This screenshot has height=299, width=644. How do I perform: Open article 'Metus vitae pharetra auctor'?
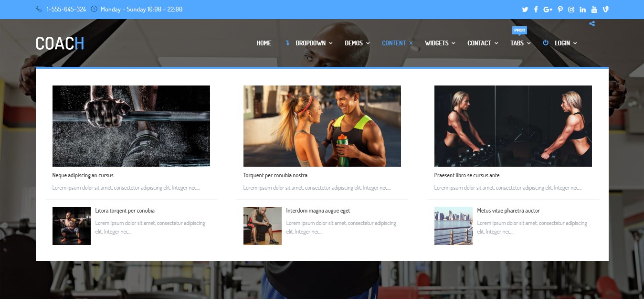(x=509, y=211)
